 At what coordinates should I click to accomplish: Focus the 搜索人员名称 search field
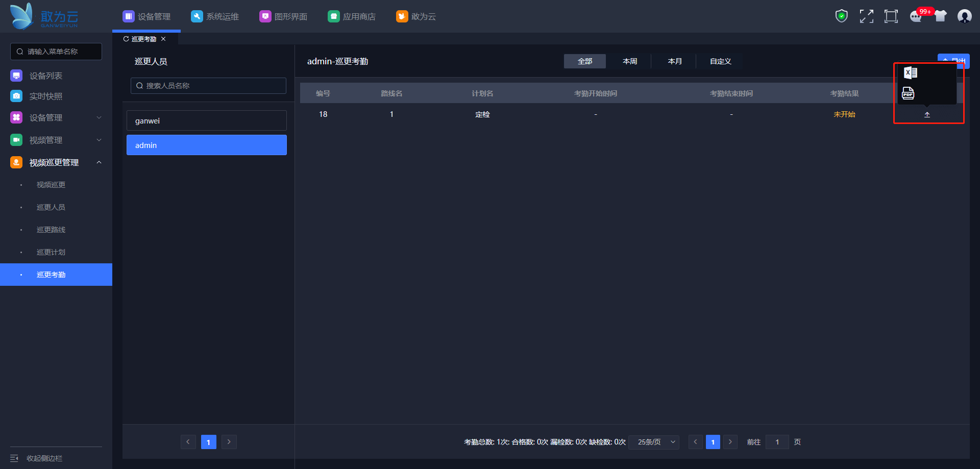pyautogui.click(x=208, y=86)
